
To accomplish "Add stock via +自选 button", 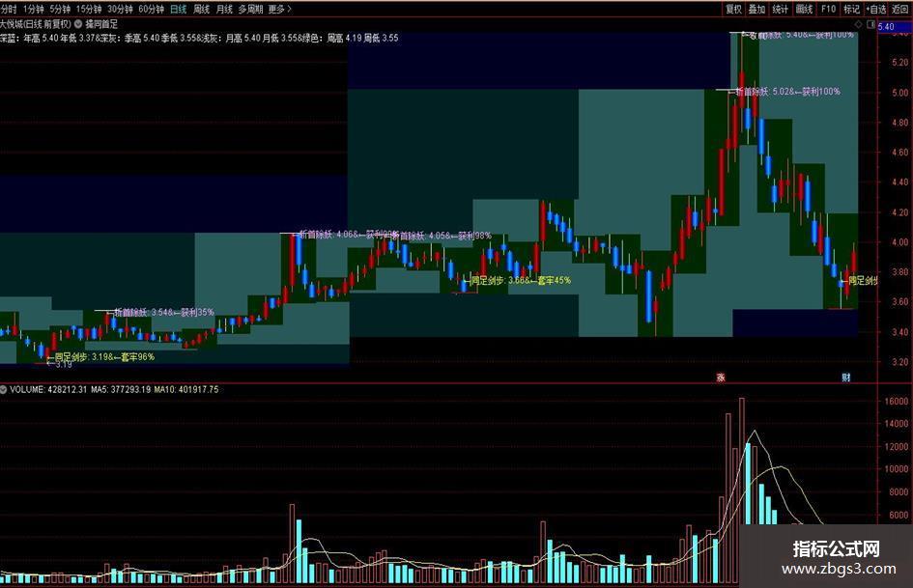I will (x=876, y=9).
